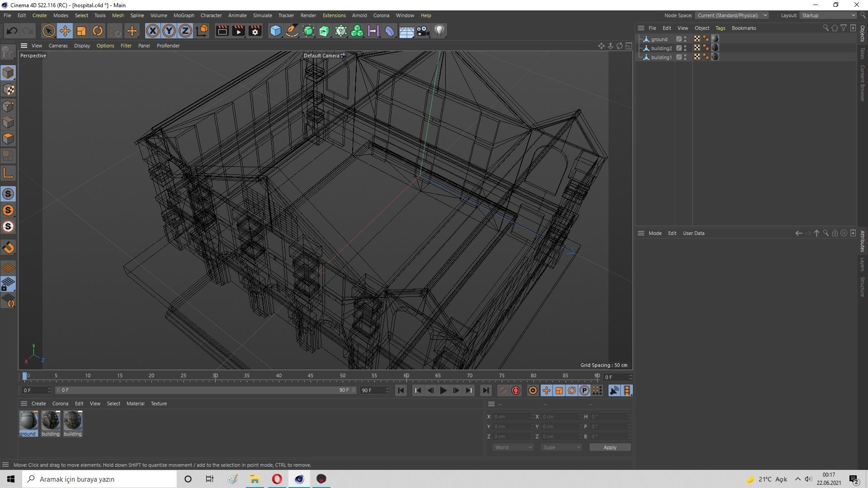Screen dimensions: 868x488
Task: Open the Node Space dropdown
Action: click(x=731, y=15)
